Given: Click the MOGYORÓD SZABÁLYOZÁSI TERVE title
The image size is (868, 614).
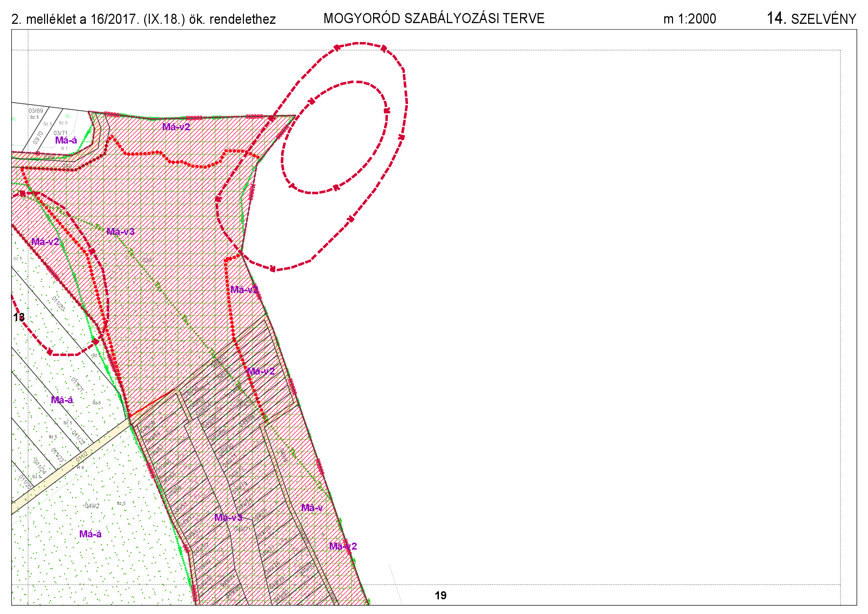Looking at the screenshot, I should tap(434, 19).
